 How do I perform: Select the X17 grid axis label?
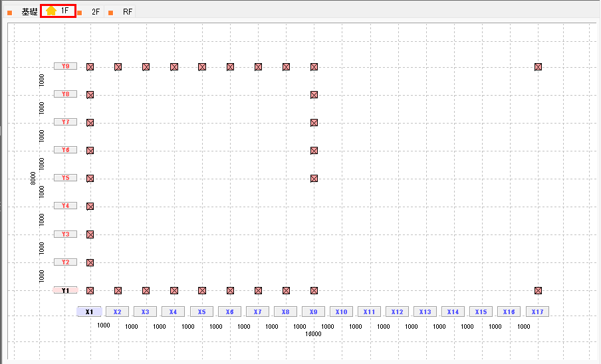pos(537,312)
